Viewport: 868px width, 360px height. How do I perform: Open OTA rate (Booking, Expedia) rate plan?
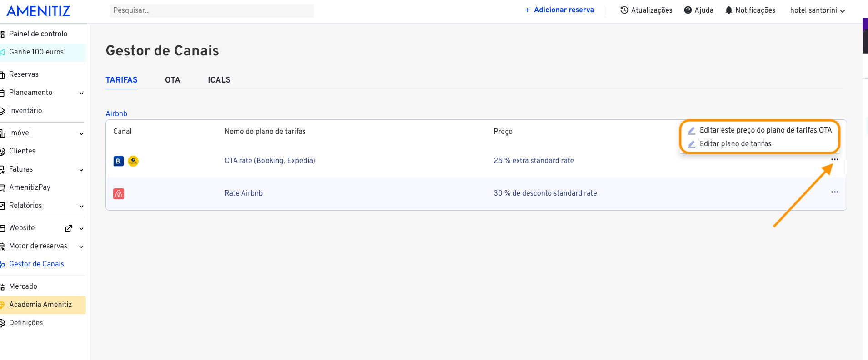pos(270,161)
